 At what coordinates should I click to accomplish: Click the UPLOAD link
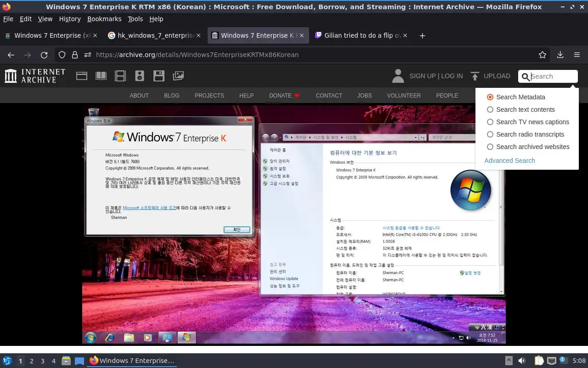click(497, 76)
